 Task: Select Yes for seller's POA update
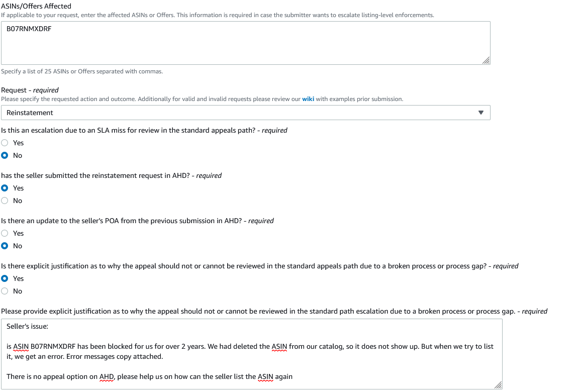tap(5, 233)
